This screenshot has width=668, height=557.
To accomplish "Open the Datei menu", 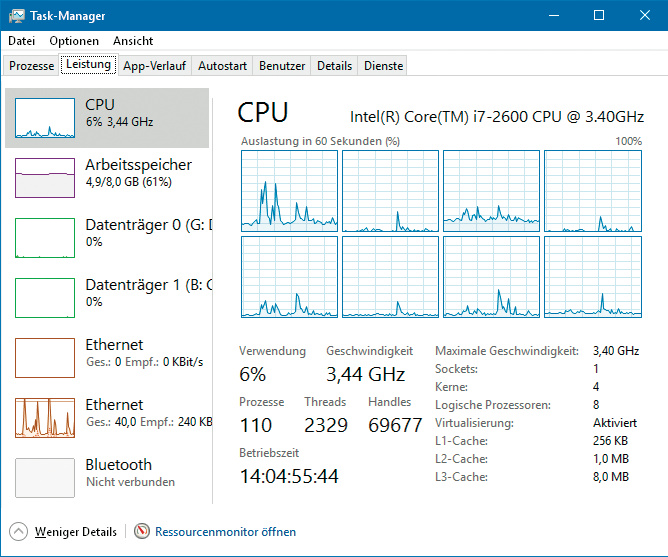I will [21, 41].
